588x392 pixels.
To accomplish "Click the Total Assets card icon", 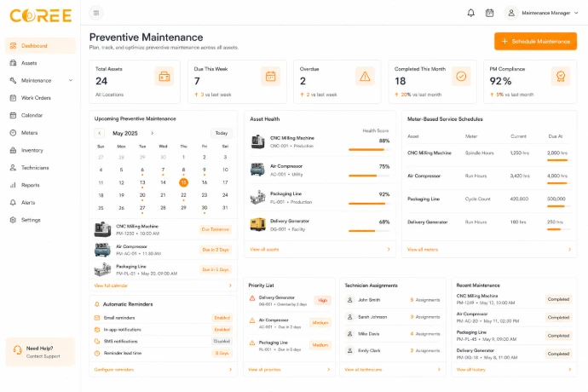I will pyautogui.click(x=164, y=77).
